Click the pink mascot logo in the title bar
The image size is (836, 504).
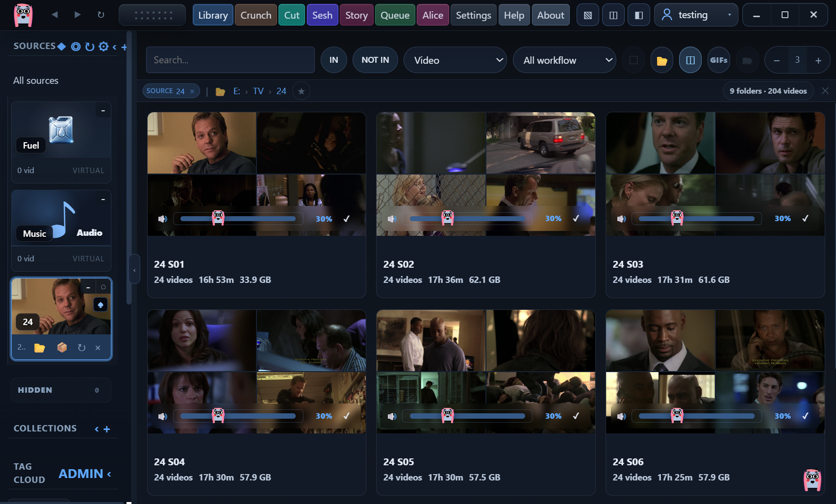[23, 15]
